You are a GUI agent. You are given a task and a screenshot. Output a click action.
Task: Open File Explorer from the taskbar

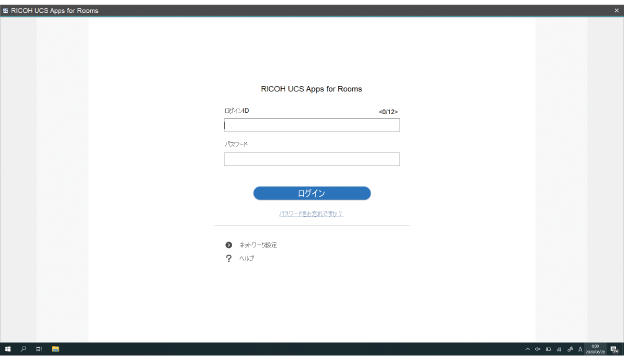click(55, 349)
